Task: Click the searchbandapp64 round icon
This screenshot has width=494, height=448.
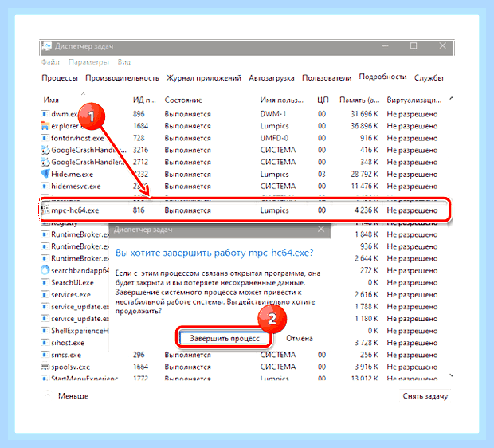Action: click(x=45, y=270)
